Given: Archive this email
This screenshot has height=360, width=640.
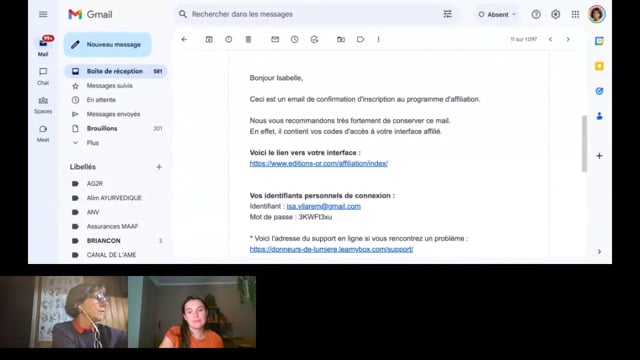Looking at the screenshot, I should 209,40.
